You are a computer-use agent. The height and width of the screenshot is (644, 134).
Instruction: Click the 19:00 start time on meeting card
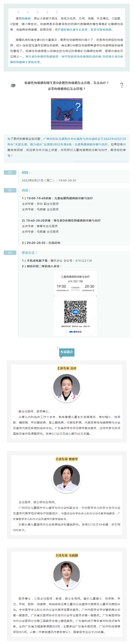point(61,286)
